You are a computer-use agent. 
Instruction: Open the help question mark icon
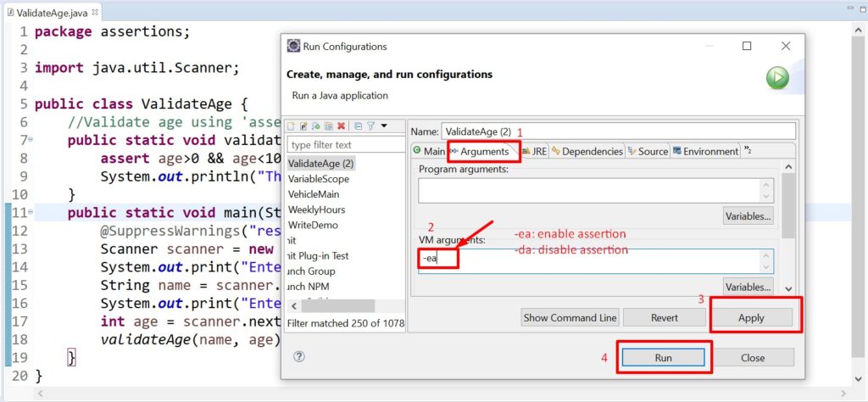coord(298,356)
